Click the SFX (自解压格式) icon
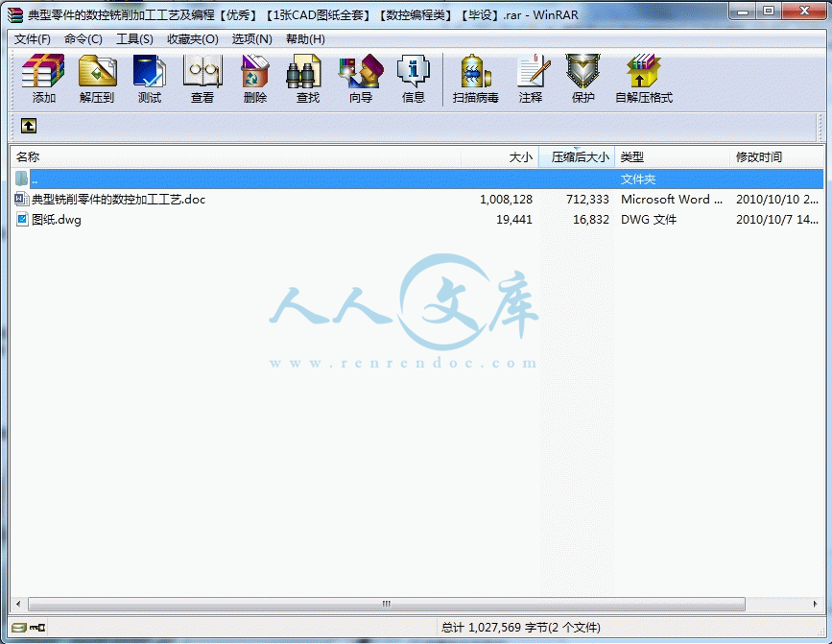 tap(644, 79)
